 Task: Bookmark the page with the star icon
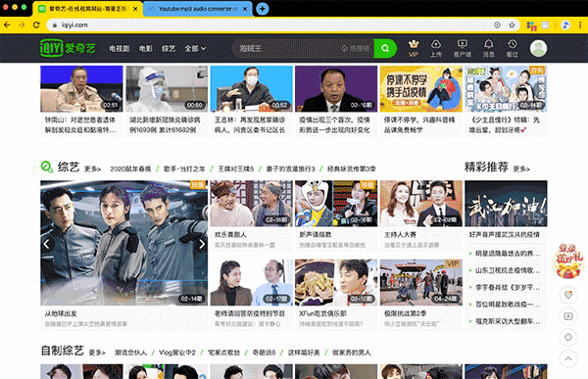click(x=512, y=25)
